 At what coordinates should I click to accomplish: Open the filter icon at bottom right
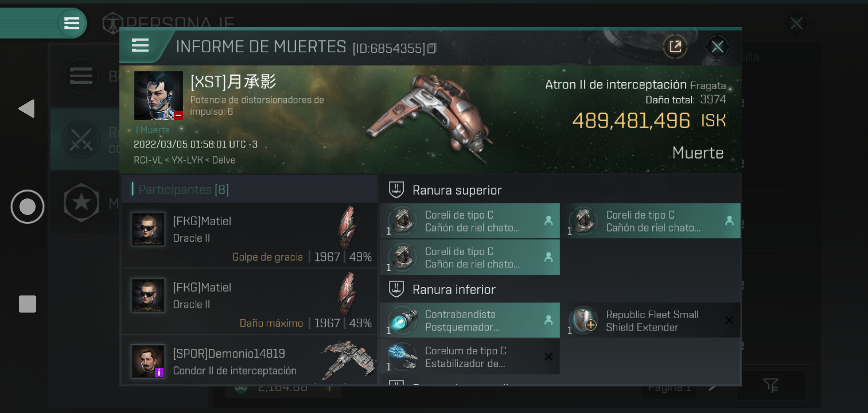[770, 385]
